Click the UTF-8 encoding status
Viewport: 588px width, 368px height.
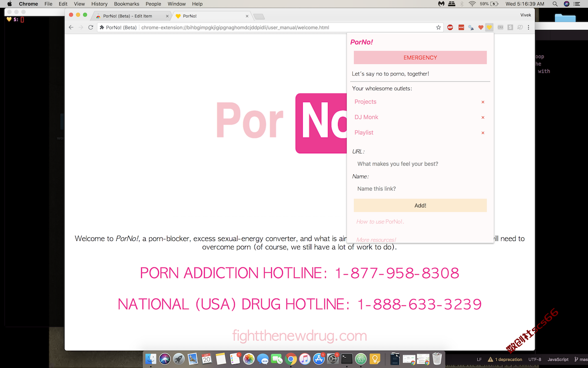(535, 360)
